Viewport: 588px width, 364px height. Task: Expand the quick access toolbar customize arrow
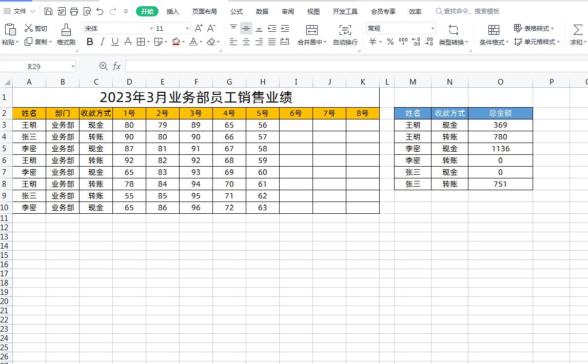pyautogui.click(x=126, y=12)
